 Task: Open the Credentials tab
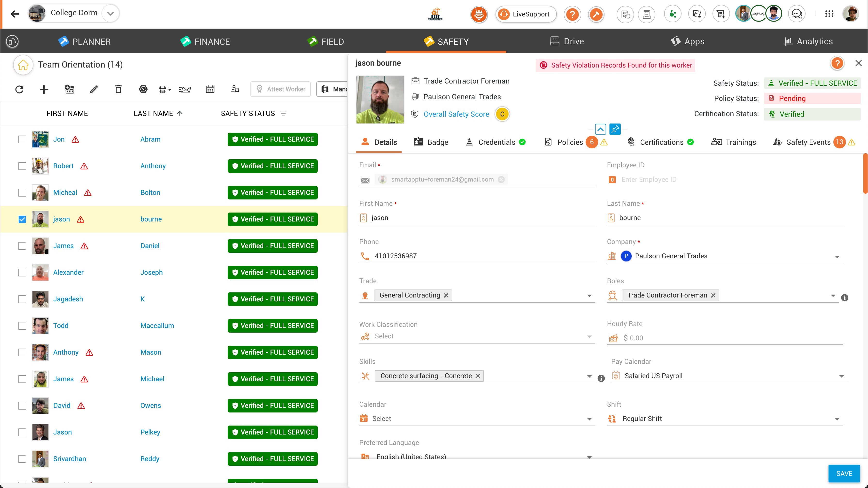pyautogui.click(x=495, y=142)
